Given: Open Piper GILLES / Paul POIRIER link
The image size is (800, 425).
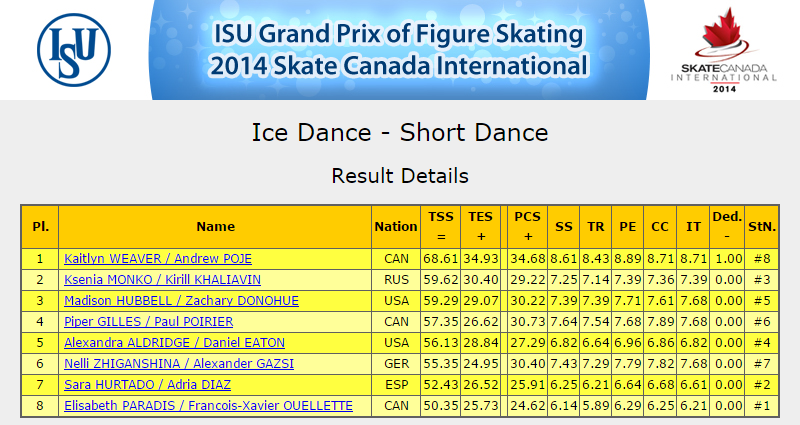Looking at the screenshot, I should click(148, 321).
